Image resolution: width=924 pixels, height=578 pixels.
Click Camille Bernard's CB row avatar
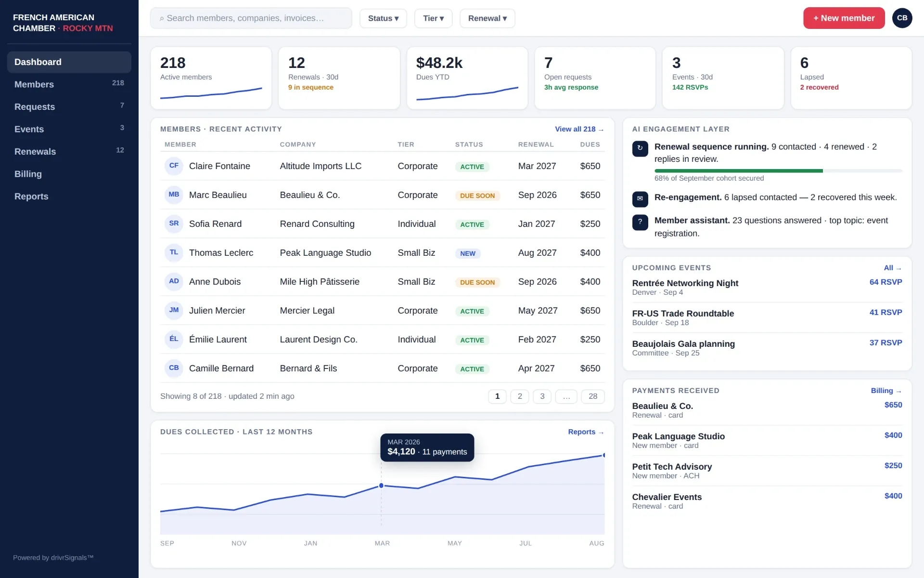[174, 368]
